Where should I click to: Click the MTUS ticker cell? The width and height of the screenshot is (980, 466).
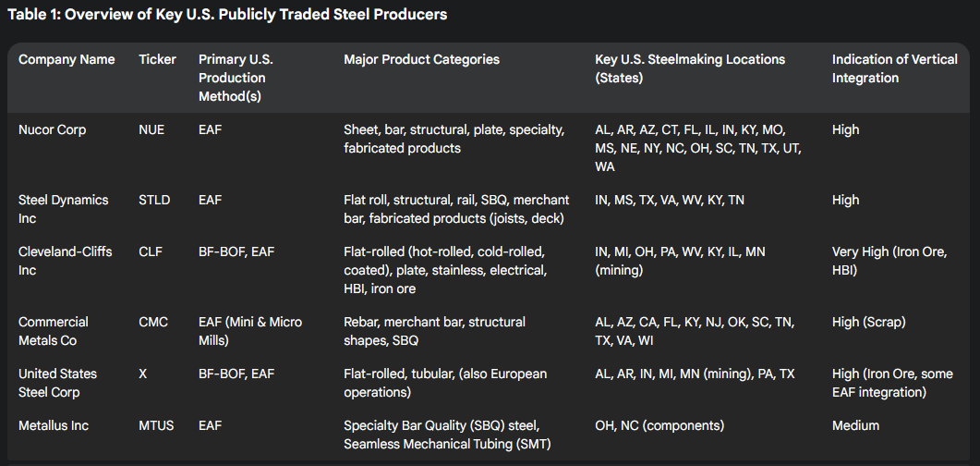[155, 425]
